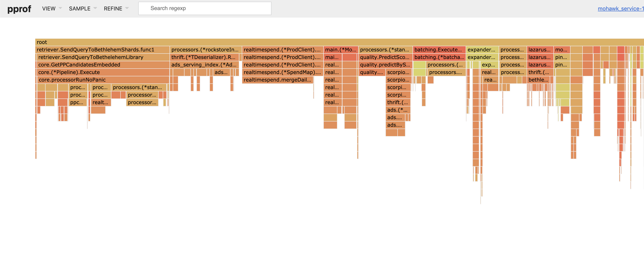This screenshot has height=253, width=644.
Task: Click the batching.Execute... red frame
Action: point(439,50)
